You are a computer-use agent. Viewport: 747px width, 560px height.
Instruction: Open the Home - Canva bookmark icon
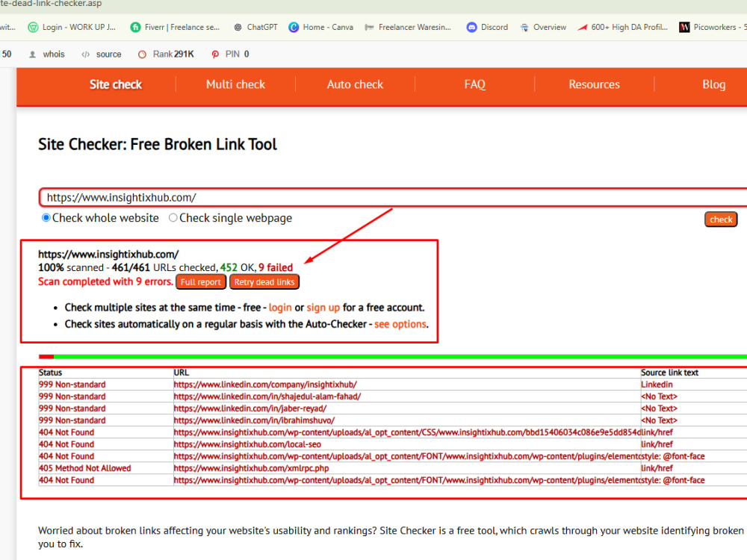click(294, 27)
